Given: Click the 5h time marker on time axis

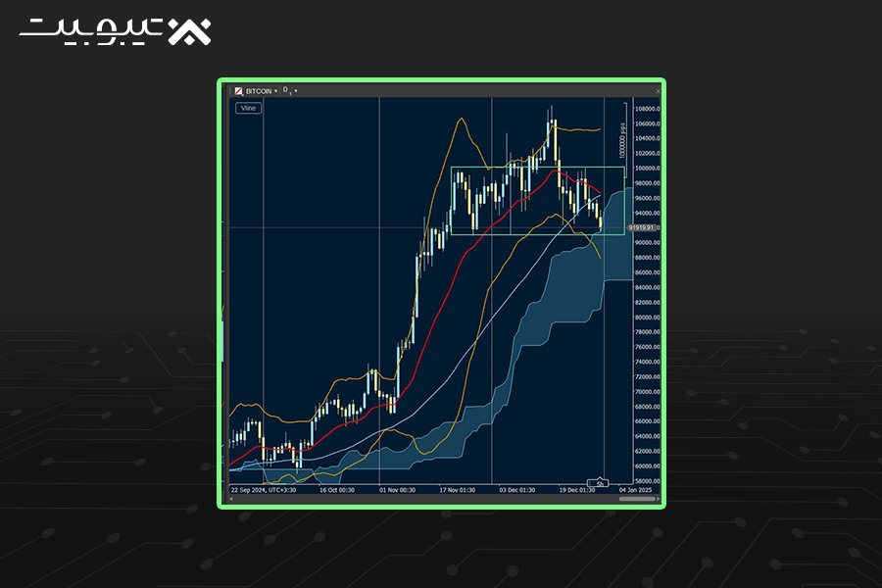Looking at the screenshot, I should tap(599, 483).
